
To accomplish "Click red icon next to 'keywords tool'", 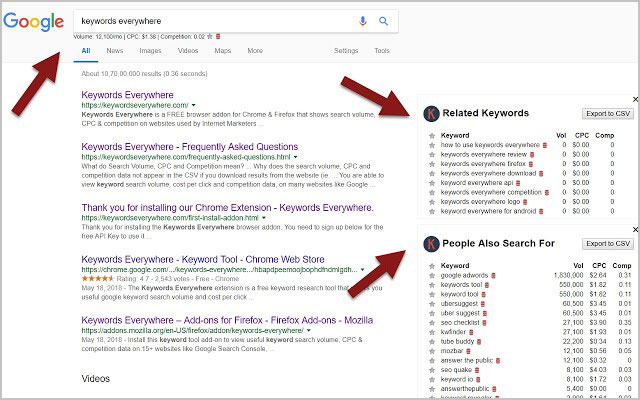I will click(487, 285).
